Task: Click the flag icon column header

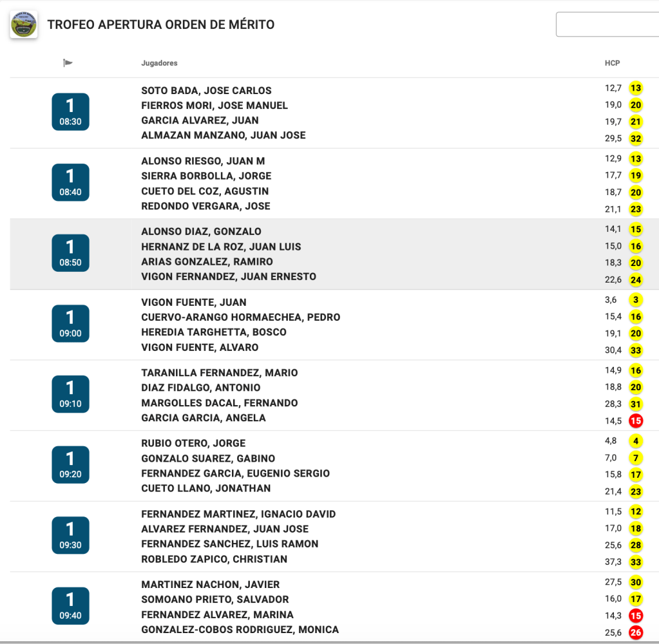Action: [x=68, y=63]
